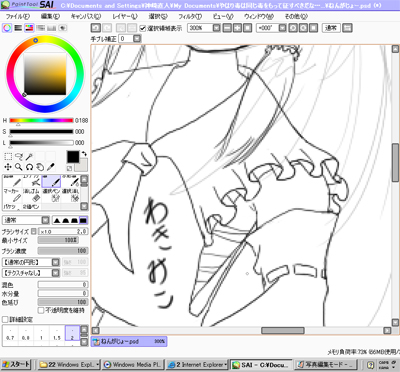Select the rectangular selection tool
The image size is (400, 372).
pos(8,156)
